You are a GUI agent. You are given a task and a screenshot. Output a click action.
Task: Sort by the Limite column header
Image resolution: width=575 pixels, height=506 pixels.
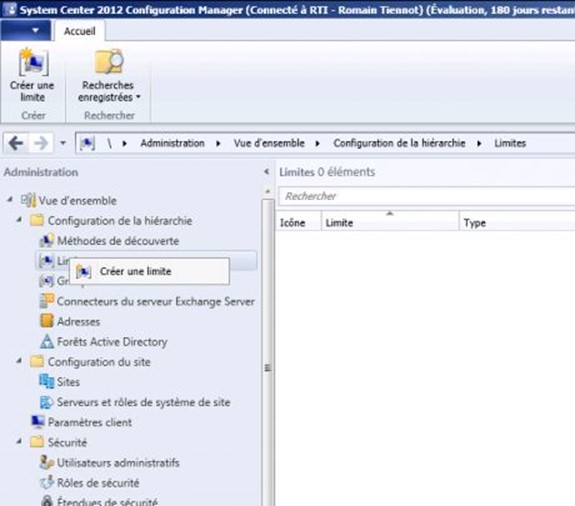(390, 222)
